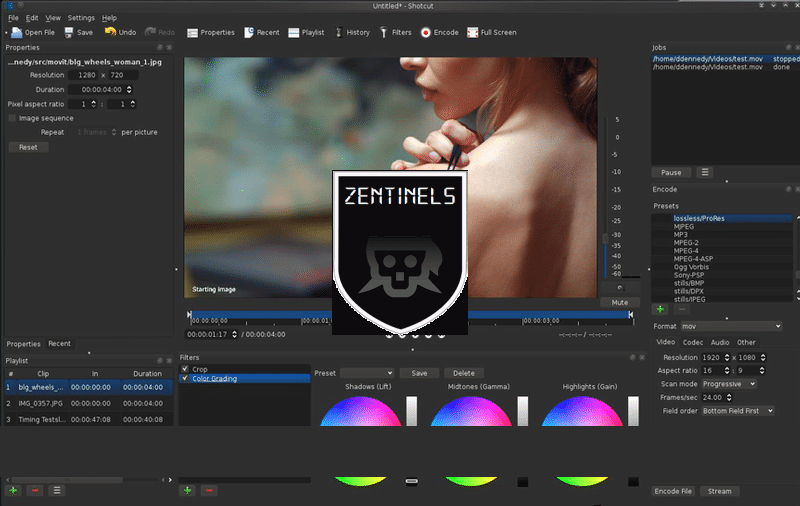
Task: Switch to Full Screen mode
Action: point(492,33)
